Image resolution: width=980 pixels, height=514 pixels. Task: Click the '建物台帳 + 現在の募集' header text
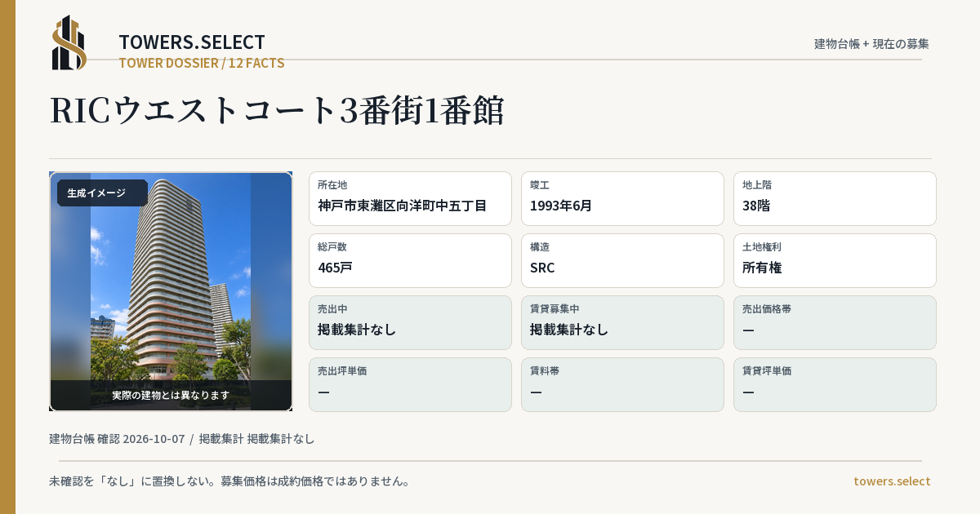point(871,43)
